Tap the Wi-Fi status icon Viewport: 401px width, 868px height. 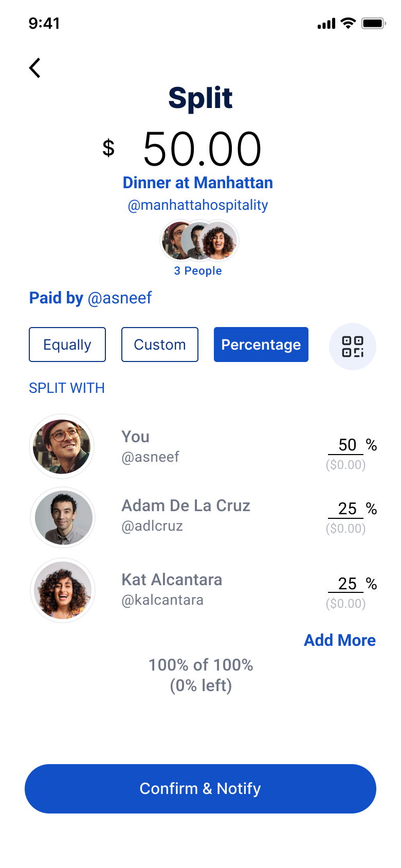(x=349, y=23)
